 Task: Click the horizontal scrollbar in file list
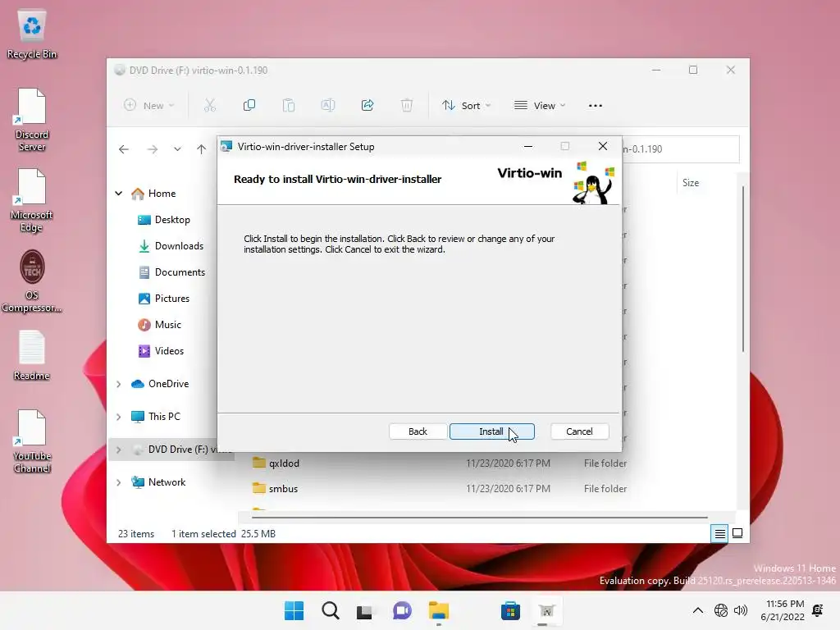point(479,518)
